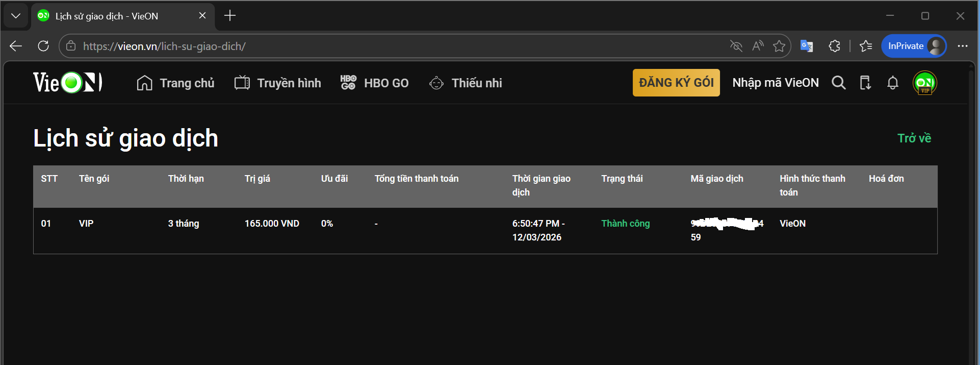The height and width of the screenshot is (365, 980).
Task: Open a new tab with plus
Action: pyautogui.click(x=230, y=16)
